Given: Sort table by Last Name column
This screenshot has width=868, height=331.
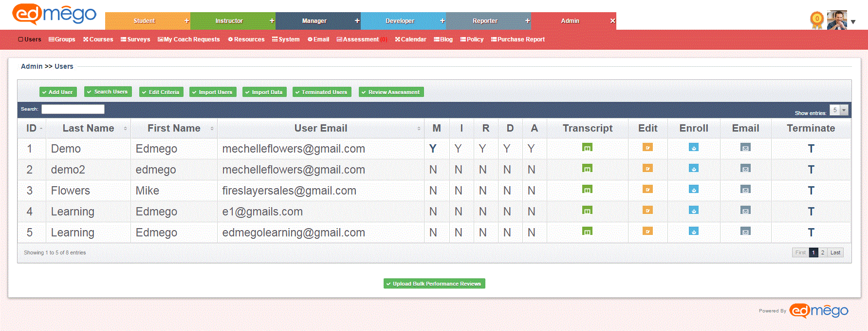Looking at the screenshot, I should coord(89,128).
